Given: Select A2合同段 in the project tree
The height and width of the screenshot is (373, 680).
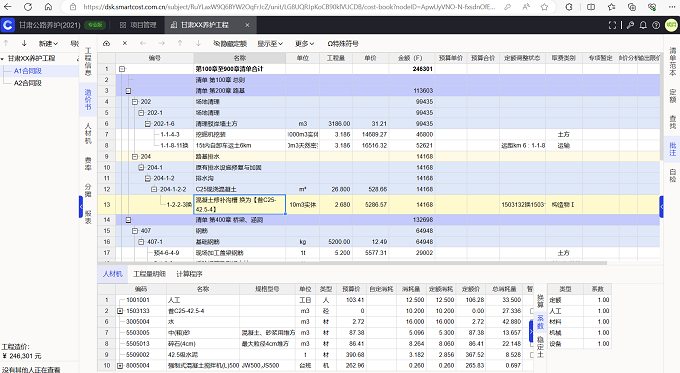Looking at the screenshot, I should pos(28,83).
